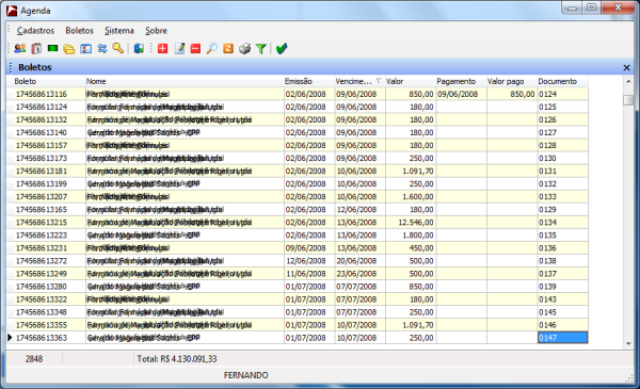
Task: Click the Valor pago 850,00 cell
Action: [511, 94]
